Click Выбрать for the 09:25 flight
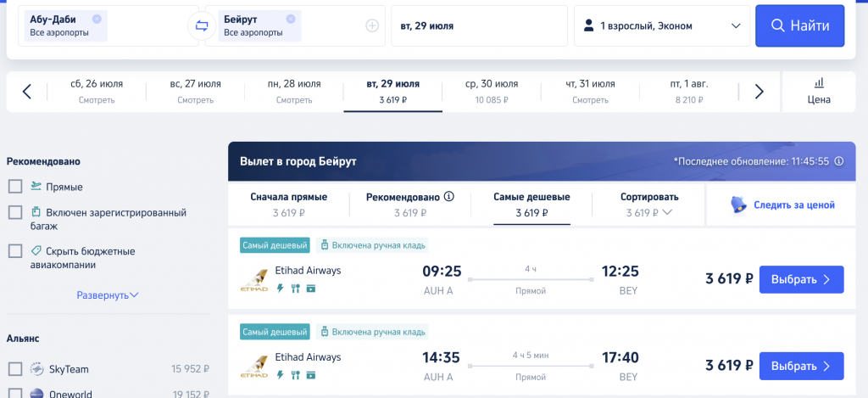The height and width of the screenshot is (398, 868). (801, 279)
